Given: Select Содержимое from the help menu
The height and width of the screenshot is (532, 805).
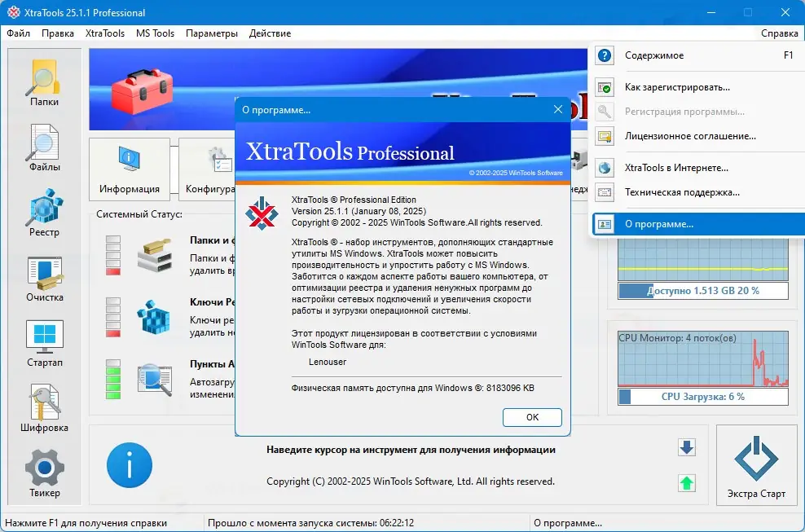Looking at the screenshot, I should (698, 55).
